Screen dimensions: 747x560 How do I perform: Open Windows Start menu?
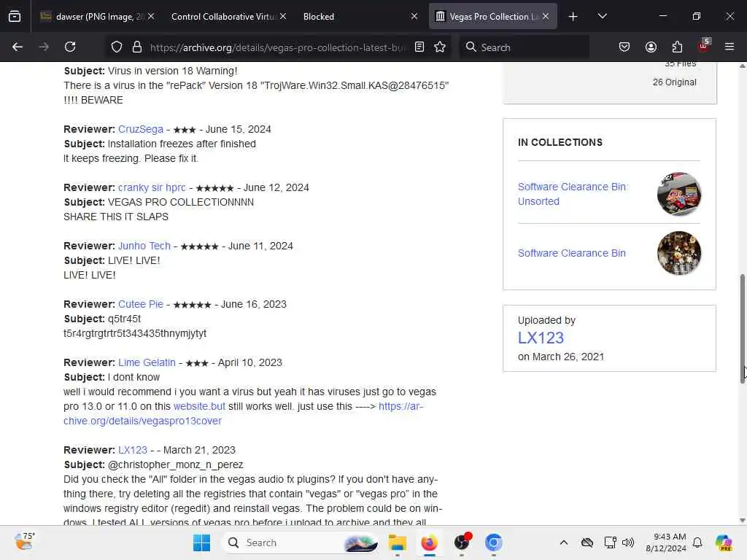[201, 542]
